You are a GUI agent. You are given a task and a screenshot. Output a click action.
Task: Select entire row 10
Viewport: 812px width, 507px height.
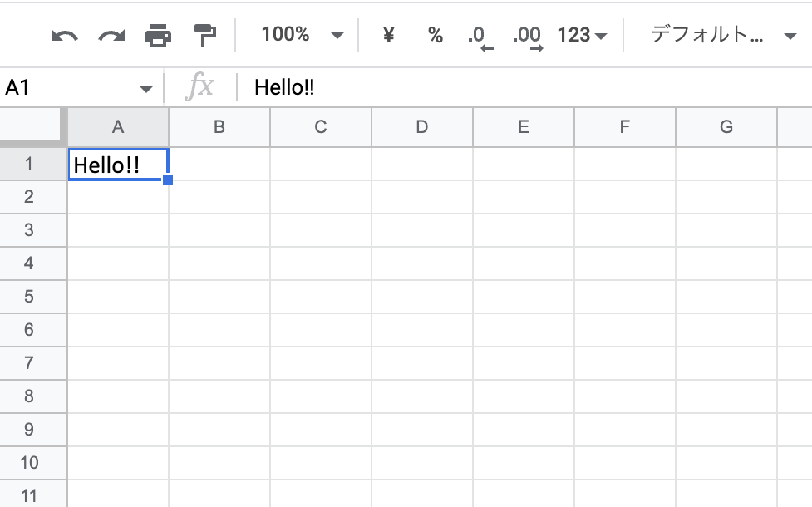tap(29, 463)
